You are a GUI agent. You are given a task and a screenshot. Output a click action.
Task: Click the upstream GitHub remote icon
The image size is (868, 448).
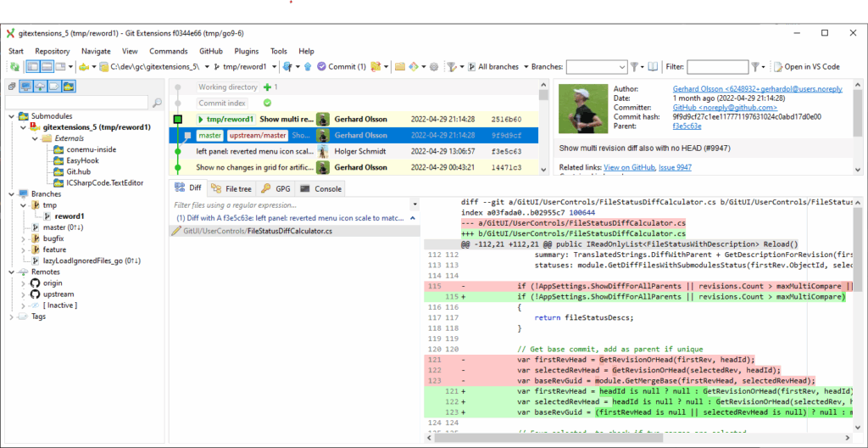click(x=35, y=294)
